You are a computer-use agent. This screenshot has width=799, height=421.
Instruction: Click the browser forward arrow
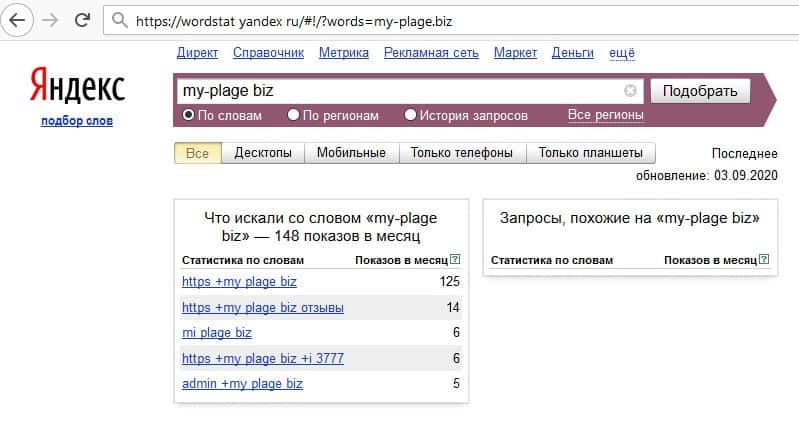[50, 19]
